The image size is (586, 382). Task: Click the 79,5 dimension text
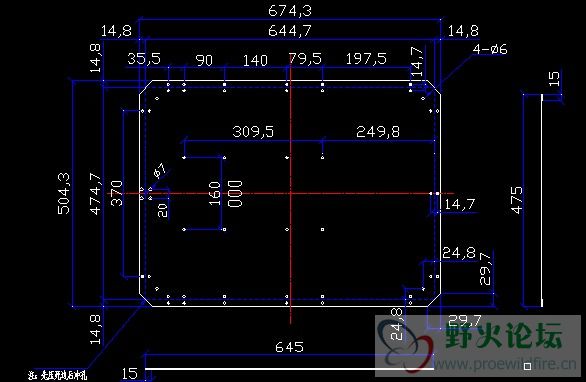point(305,59)
